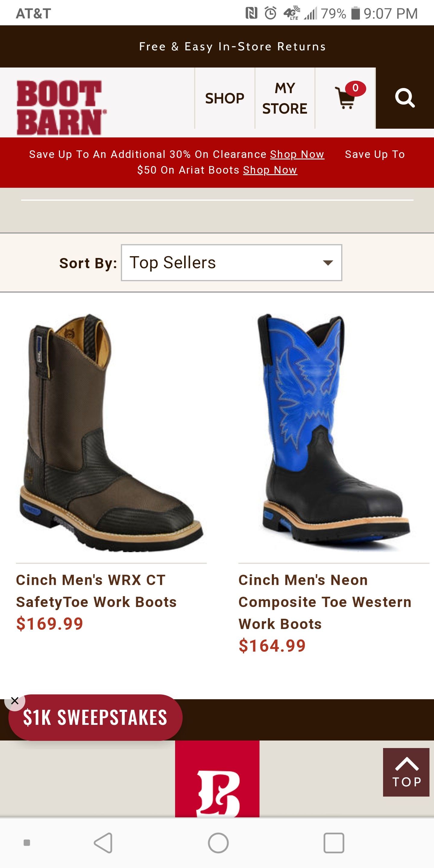This screenshot has width=434, height=868.
Task: Tap the search magnifier icon
Action: pyautogui.click(x=405, y=98)
